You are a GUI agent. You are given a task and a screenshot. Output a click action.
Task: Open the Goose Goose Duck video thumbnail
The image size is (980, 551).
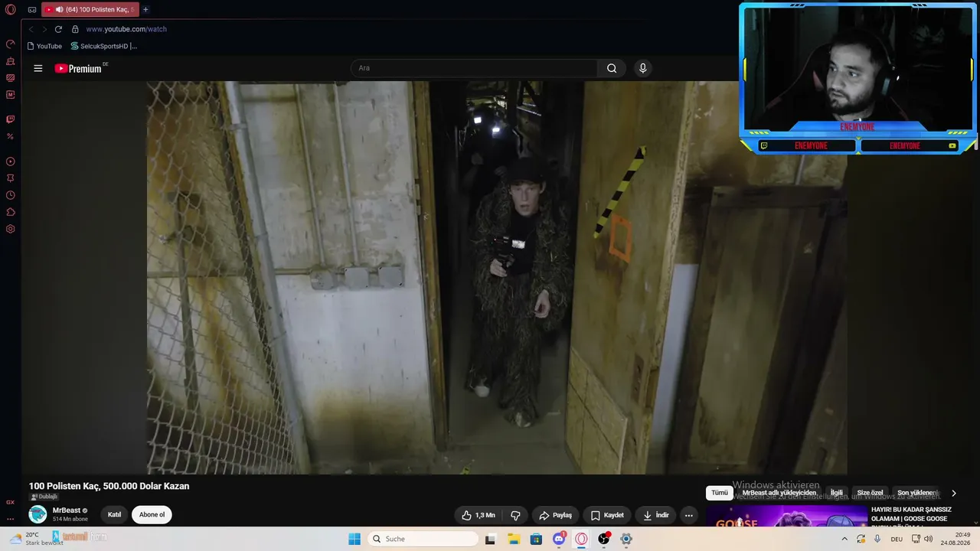786,517
